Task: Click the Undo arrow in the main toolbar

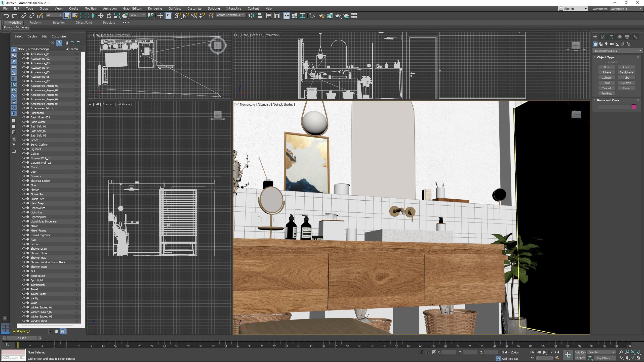Action: [6, 16]
